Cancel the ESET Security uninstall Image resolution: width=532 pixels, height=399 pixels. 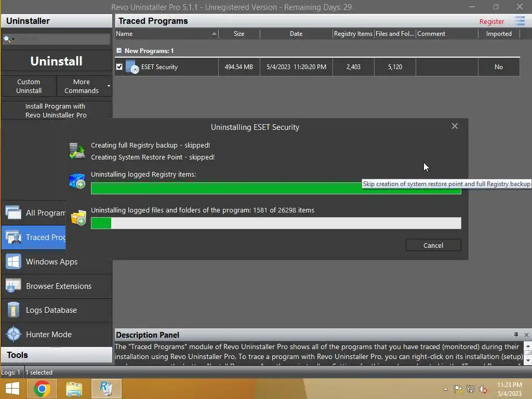pos(433,245)
